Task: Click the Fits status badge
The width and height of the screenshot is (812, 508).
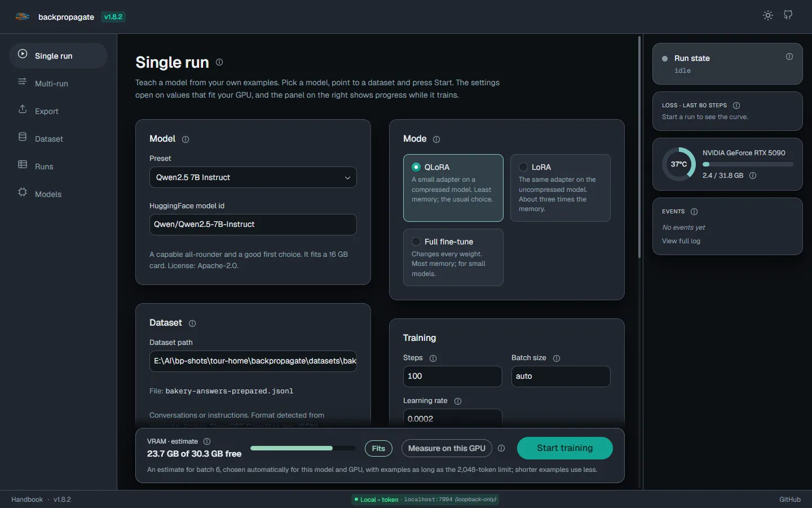Action: coord(378,448)
